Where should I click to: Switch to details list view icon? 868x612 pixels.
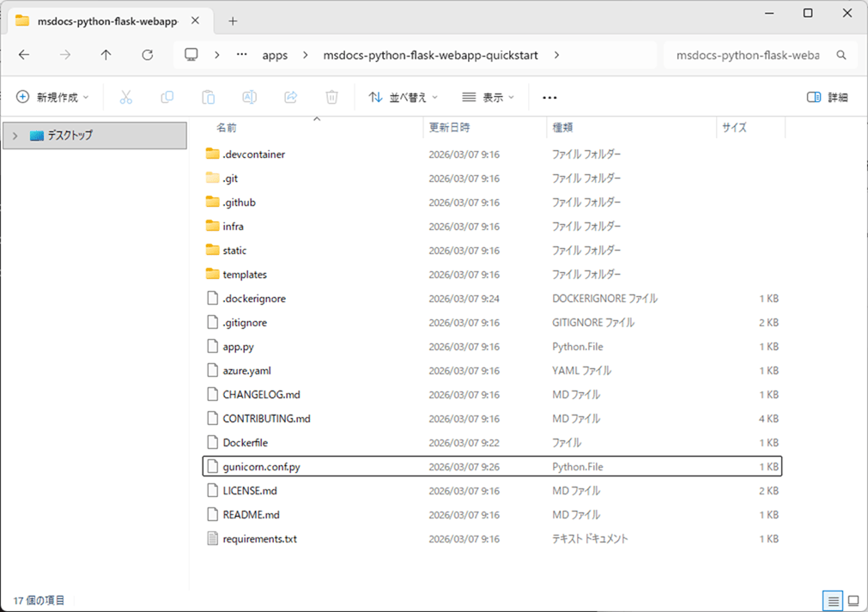[x=831, y=600]
